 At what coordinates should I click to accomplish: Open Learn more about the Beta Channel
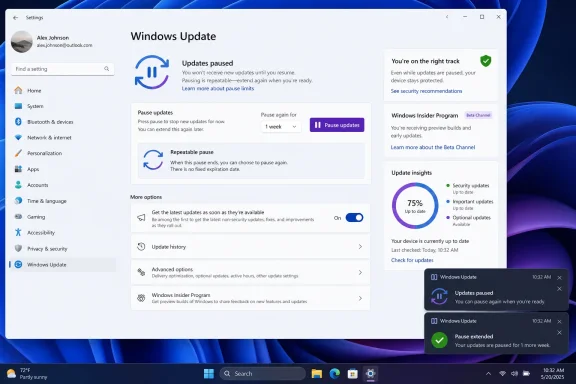click(433, 147)
